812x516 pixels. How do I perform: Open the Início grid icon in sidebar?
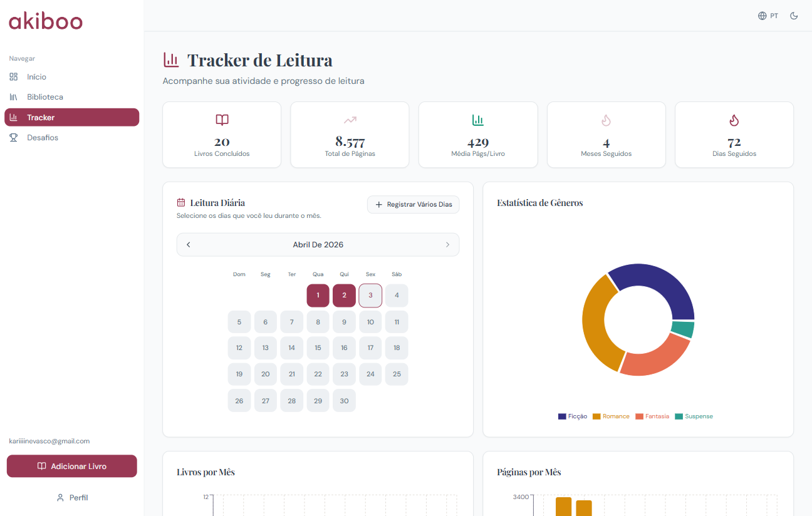coord(13,76)
